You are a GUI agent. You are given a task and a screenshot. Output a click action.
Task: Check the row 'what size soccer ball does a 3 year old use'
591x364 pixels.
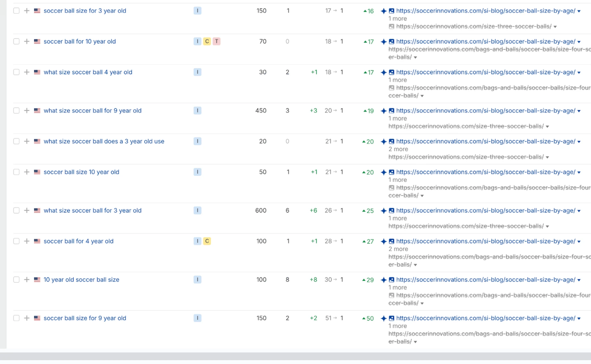[x=16, y=141]
